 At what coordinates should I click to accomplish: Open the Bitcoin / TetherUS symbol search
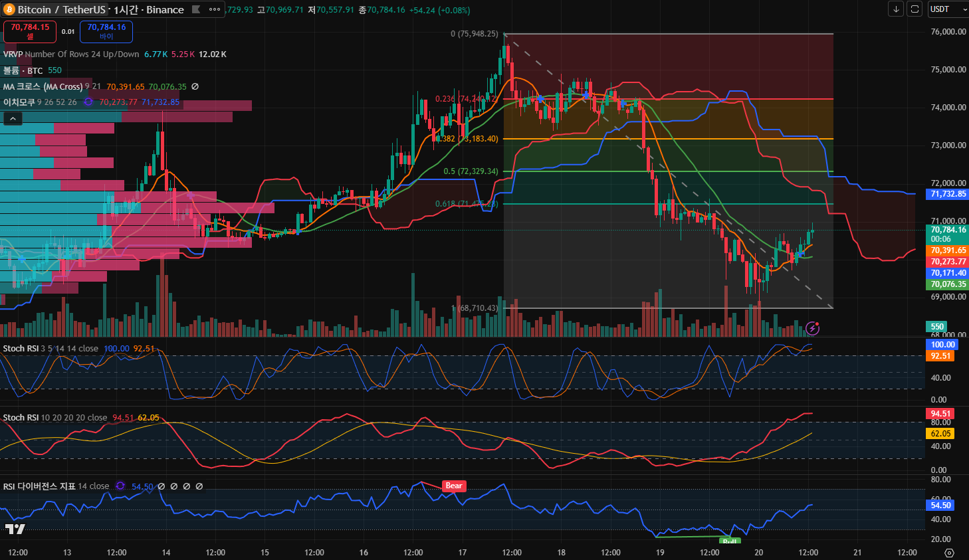tap(61, 9)
